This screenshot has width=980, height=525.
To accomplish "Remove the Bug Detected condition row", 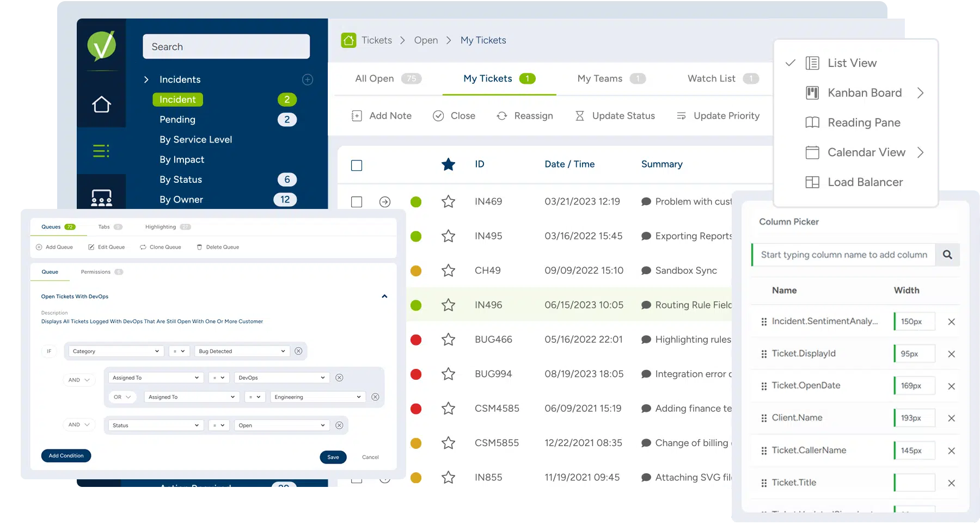I will tap(298, 351).
